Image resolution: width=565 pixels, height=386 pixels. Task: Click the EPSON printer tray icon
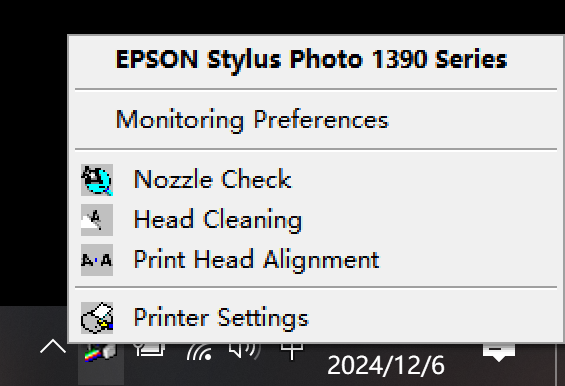[x=101, y=352]
